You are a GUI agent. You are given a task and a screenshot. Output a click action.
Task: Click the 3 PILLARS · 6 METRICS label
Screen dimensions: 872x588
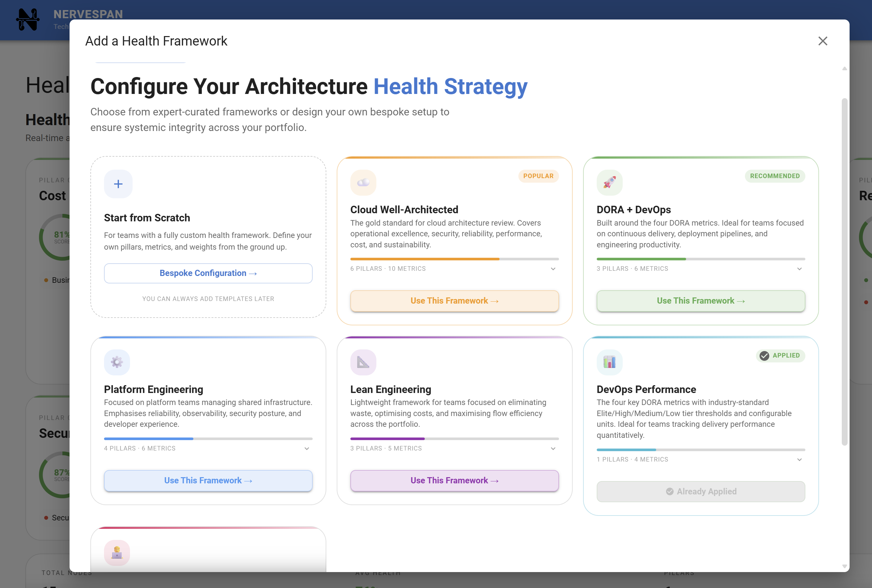[x=632, y=269]
